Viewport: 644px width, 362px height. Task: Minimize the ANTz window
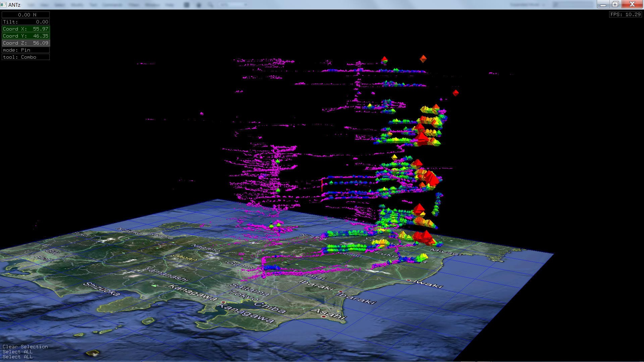click(603, 4)
